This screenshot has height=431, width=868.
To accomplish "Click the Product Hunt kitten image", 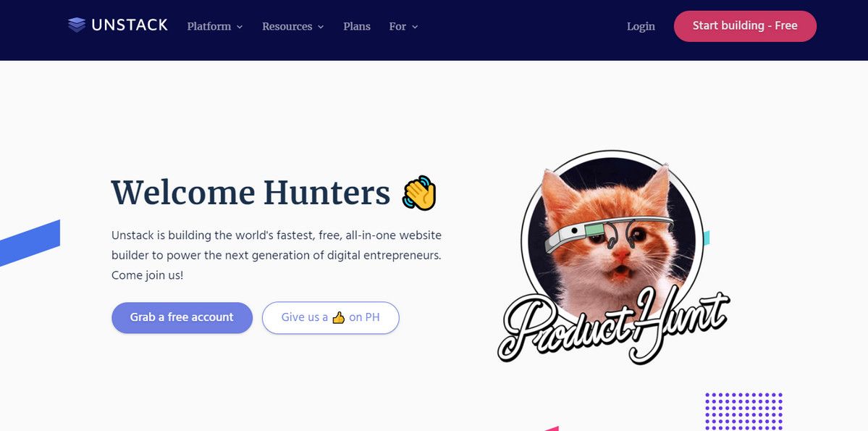I will point(612,257).
